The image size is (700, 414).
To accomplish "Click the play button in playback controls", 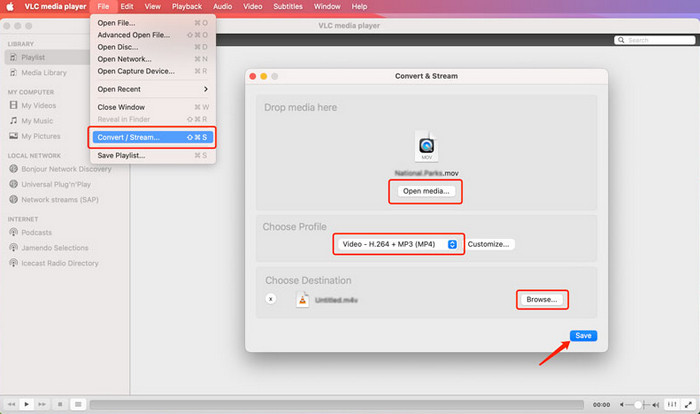I will click(x=27, y=404).
